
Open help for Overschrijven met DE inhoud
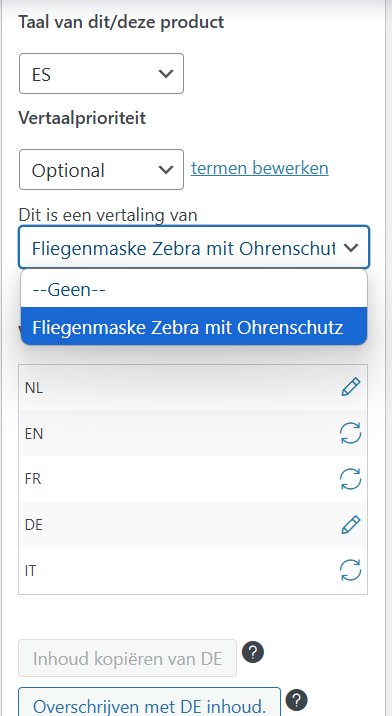[297, 700]
